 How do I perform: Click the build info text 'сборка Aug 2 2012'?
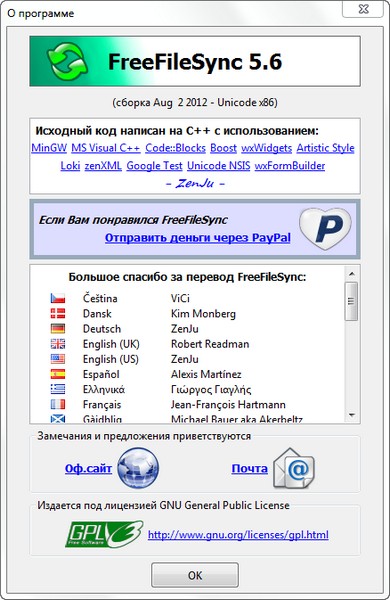[161, 103]
